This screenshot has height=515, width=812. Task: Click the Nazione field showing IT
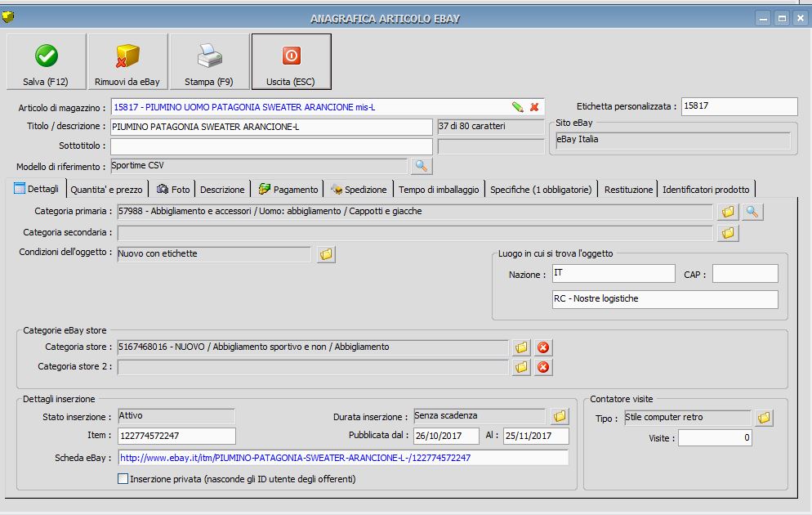[613, 274]
